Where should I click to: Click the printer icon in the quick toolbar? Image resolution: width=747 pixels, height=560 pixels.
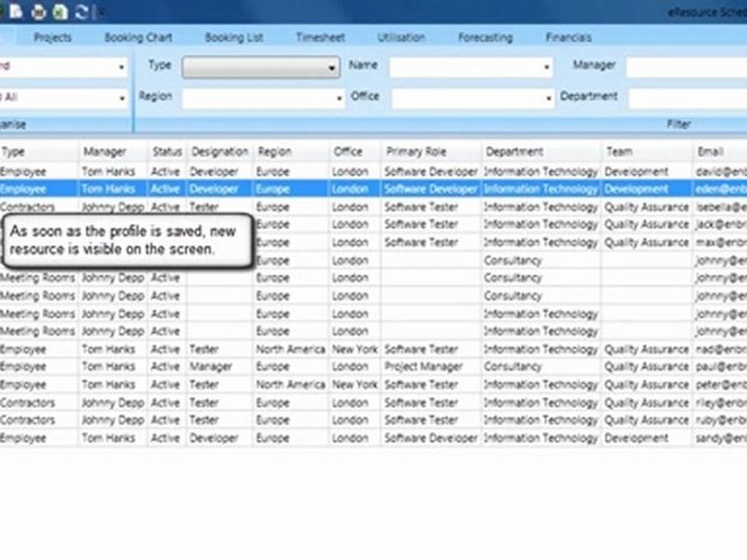coord(39,12)
